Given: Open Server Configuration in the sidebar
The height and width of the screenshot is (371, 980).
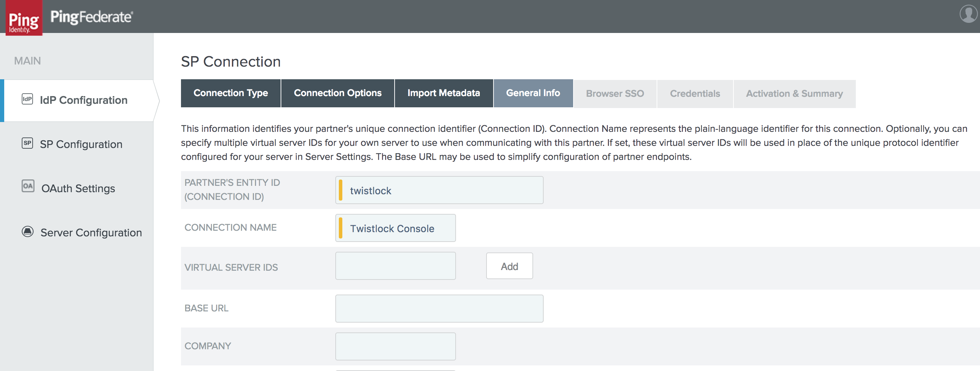Looking at the screenshot, I should tap(91, 232).
